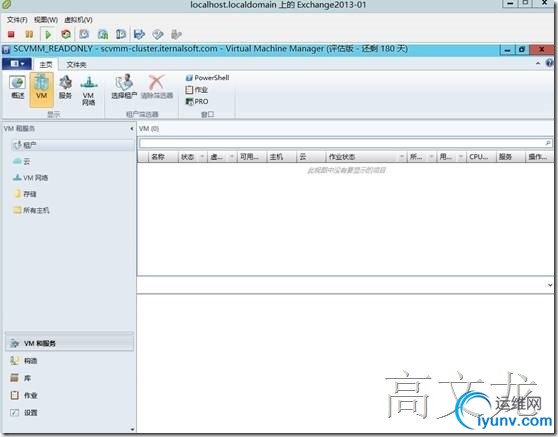The image size is (558, 437).
Task: Open help via the question mark icon
Action: [549, 63]
